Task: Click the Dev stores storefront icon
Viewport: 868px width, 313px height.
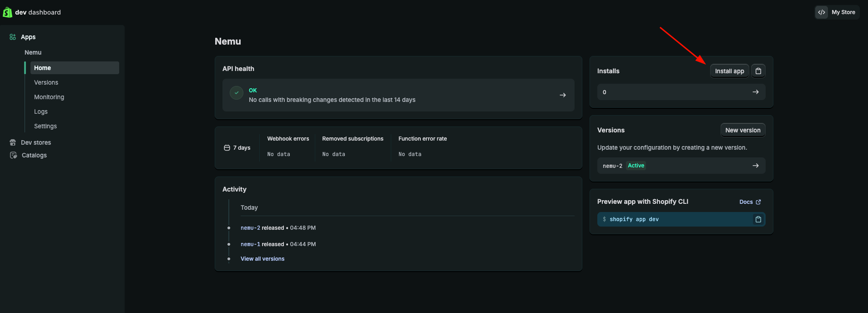Action: [13, 142]
